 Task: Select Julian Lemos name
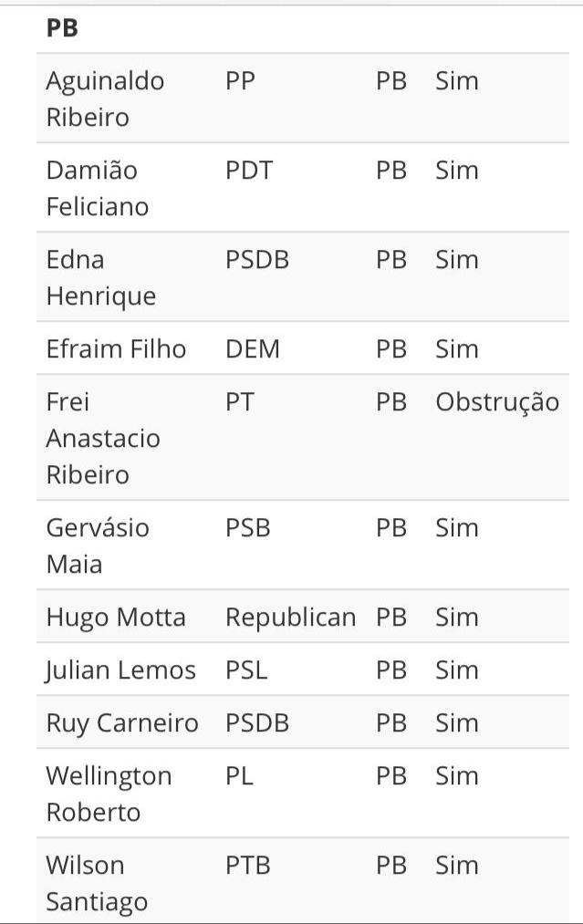pyautogui.click(x=120, y=670)
